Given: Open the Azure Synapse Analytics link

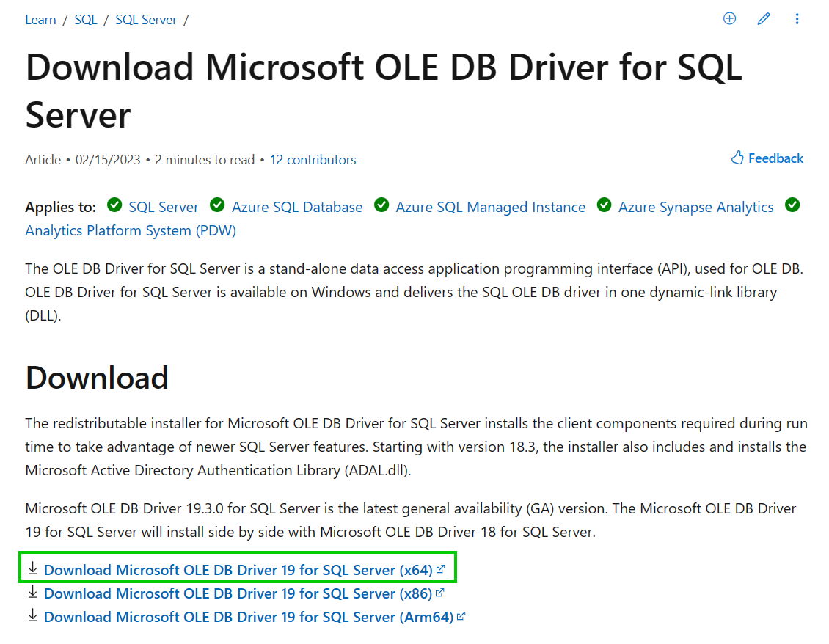Looking at the screenshot, I should click(695, 207).
